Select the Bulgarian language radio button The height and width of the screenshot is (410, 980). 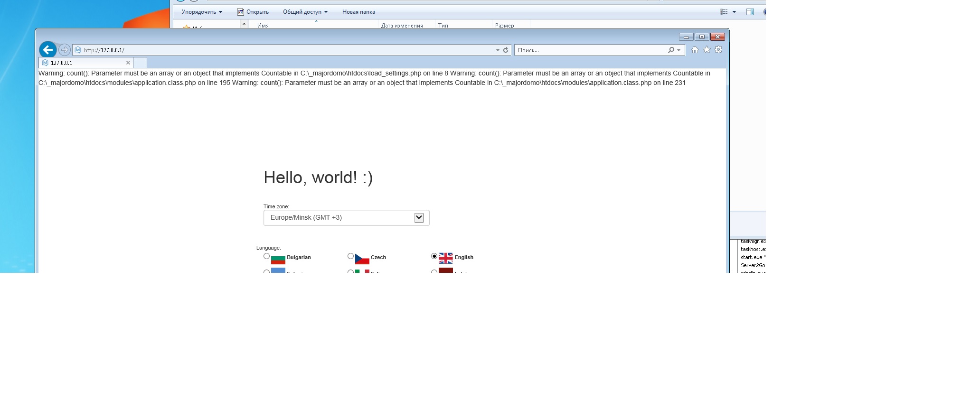[267, 256]
